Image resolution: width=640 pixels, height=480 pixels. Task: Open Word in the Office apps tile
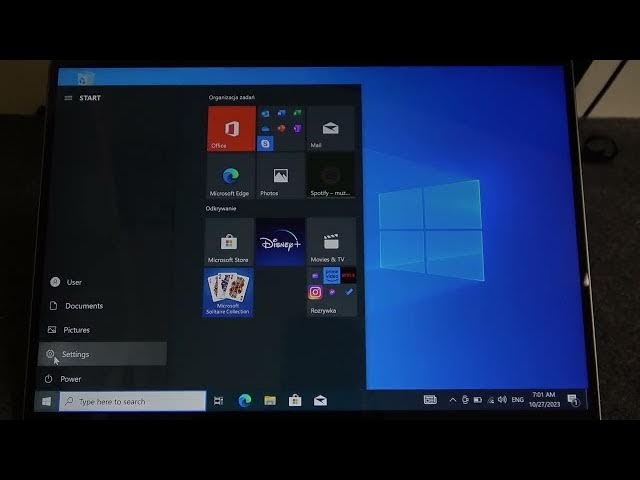click(x=281, y=113)
